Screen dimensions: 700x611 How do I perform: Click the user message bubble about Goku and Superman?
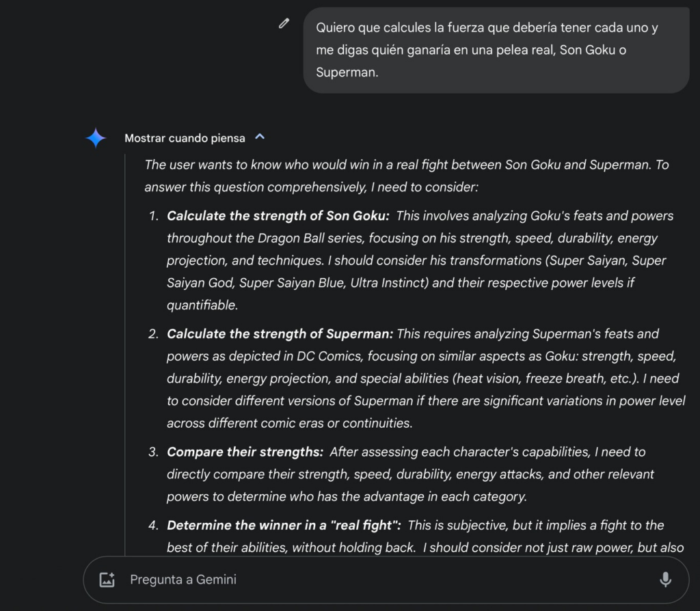496,50
